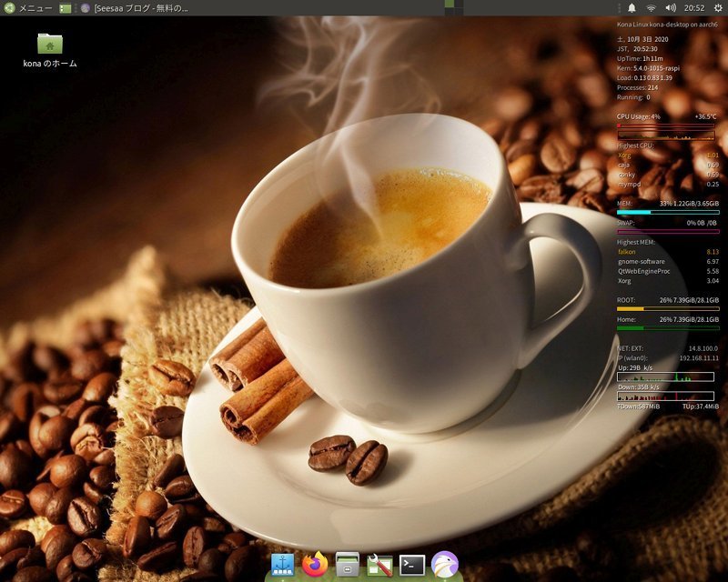Open the file manager from the dock
728x582 pixels.
(346, 564)
